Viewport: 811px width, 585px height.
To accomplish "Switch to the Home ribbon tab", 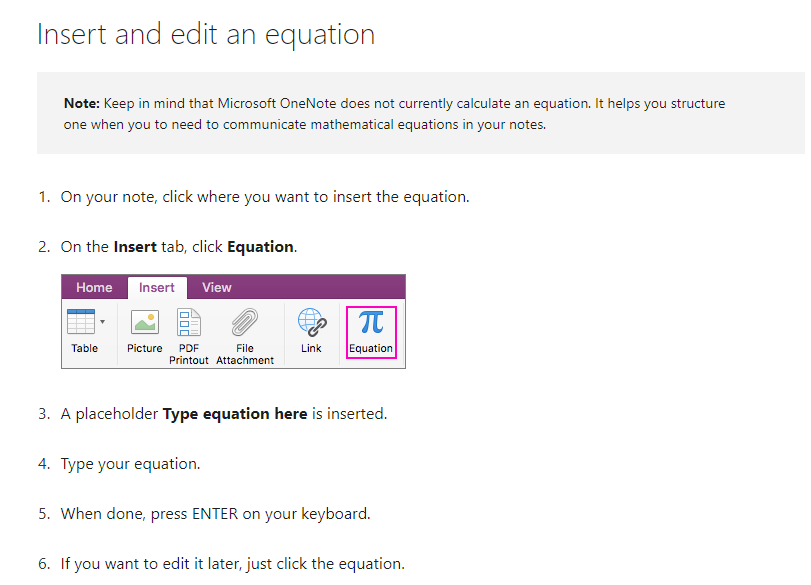I will coord(94,287).
